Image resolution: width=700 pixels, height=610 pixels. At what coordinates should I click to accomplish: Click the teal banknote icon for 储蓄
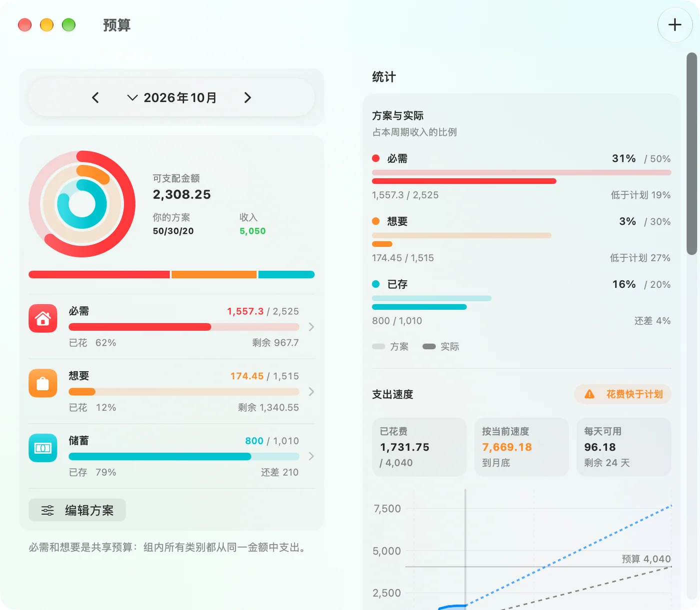point(43,448)
